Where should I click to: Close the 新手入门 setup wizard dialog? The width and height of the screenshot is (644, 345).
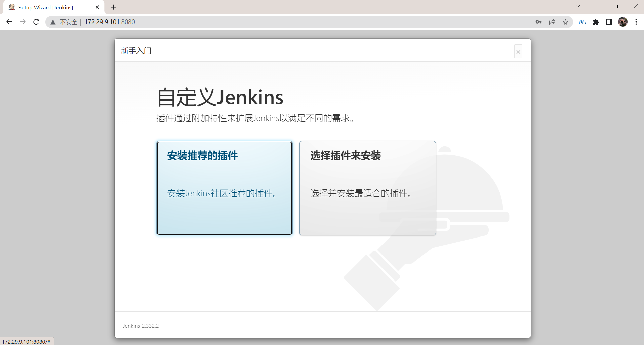(518, 52)
